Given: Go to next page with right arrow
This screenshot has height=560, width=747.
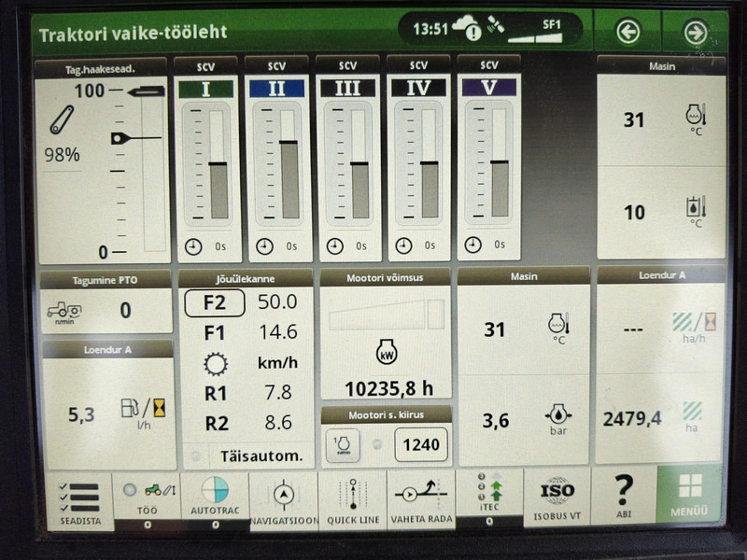Looking at the screenshot, I should (x=695, y=33).
